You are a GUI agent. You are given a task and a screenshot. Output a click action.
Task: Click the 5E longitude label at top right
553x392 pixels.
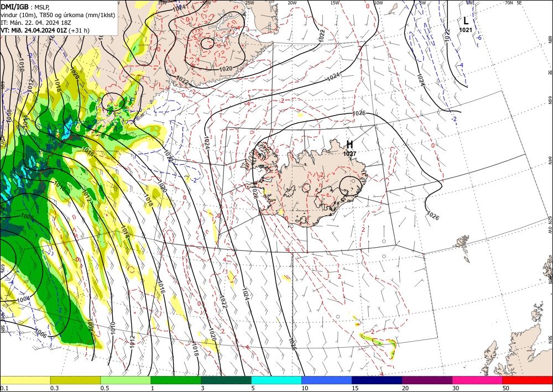tap(519, 3)
